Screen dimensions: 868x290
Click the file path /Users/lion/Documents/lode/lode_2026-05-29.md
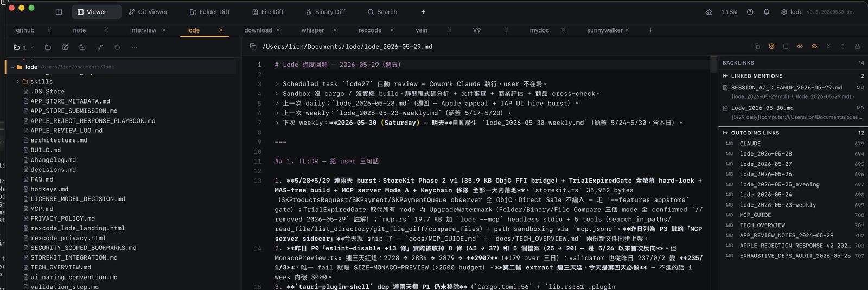click(x=347, y=47)
